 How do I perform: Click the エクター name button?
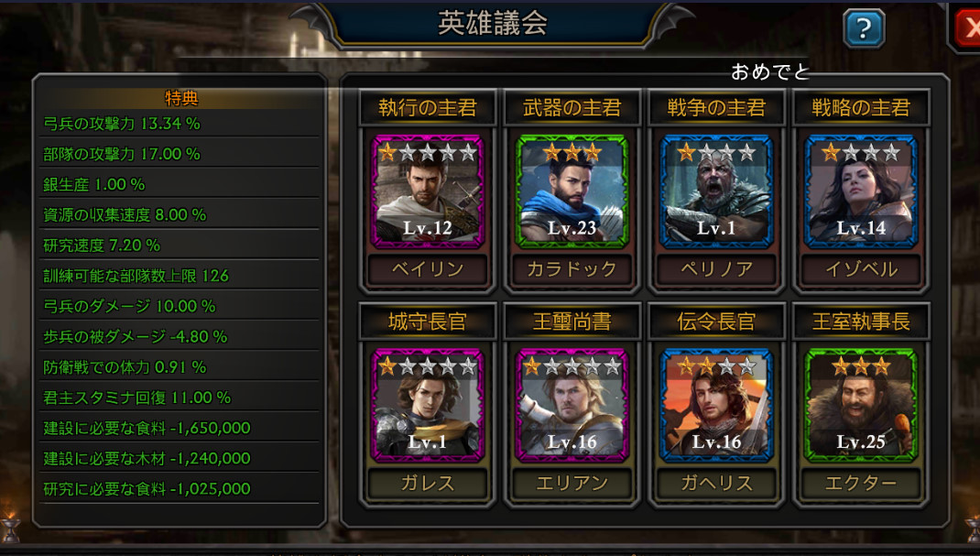pos(861,483)
